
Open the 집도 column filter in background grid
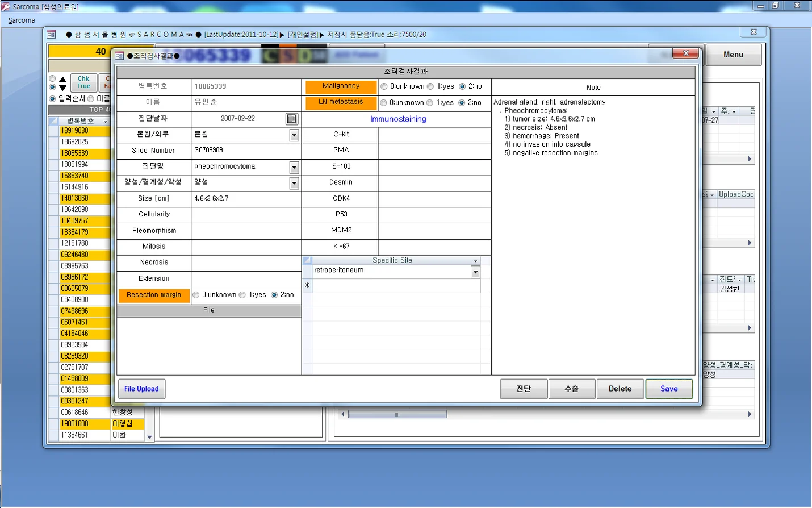click(x=739, y=280)
